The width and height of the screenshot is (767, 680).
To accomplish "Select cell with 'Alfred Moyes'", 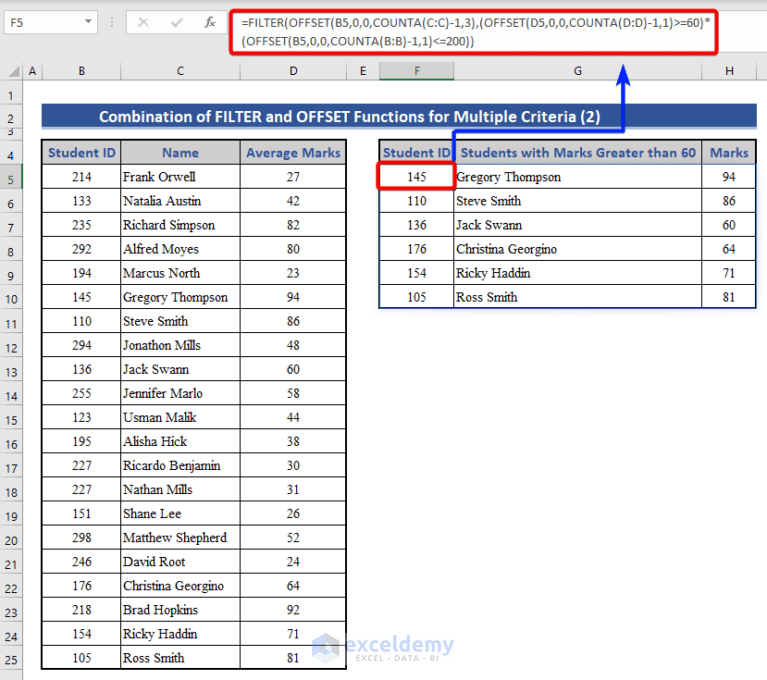I will click(180, 249).
